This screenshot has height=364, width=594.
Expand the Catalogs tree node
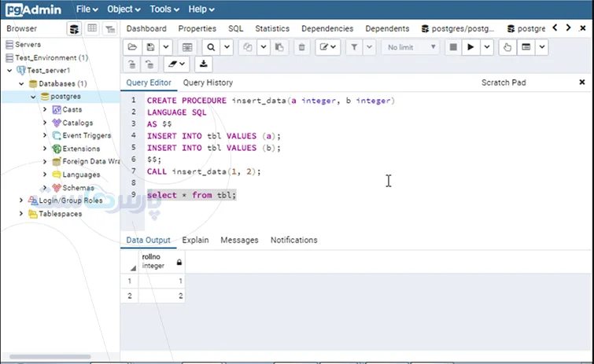point(45,123)
